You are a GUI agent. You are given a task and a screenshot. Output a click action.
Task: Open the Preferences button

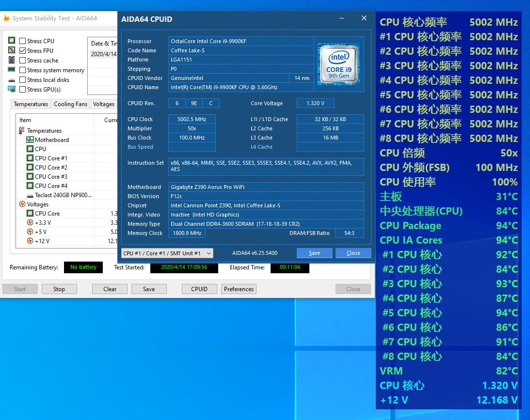click(x=239, y=289)
